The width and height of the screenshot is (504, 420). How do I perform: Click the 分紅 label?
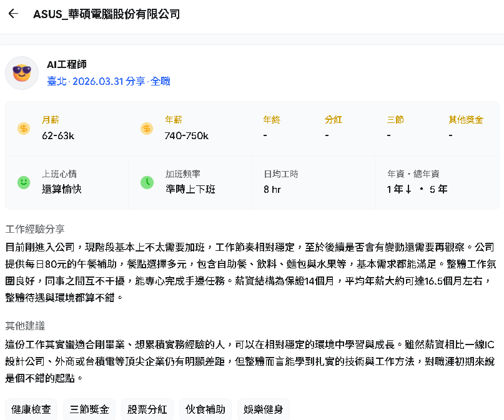tap(334, 120)
